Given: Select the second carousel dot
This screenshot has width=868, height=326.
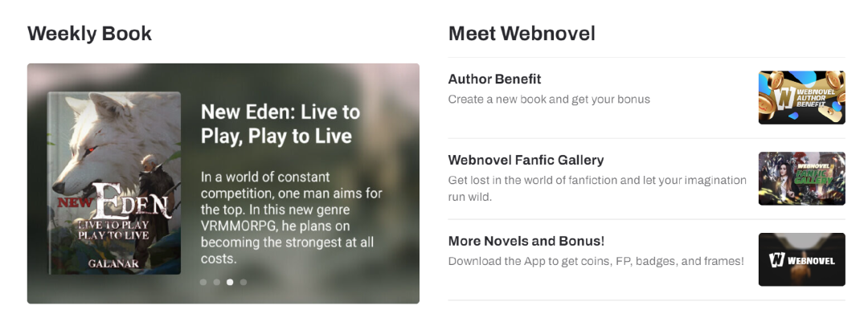Looking at the screenshot, I should [x=216, y=283].
